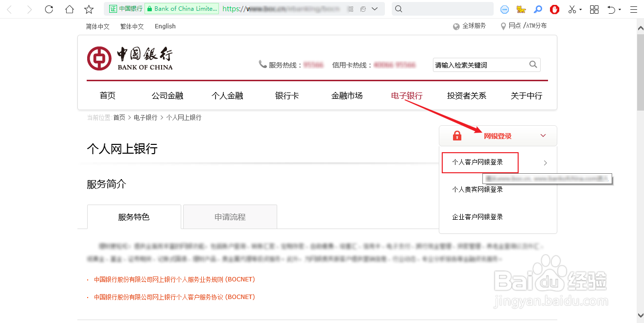Expand the address bar chevron
The image size is (644, 323).
pyautogui.click(x=375, y=8)
